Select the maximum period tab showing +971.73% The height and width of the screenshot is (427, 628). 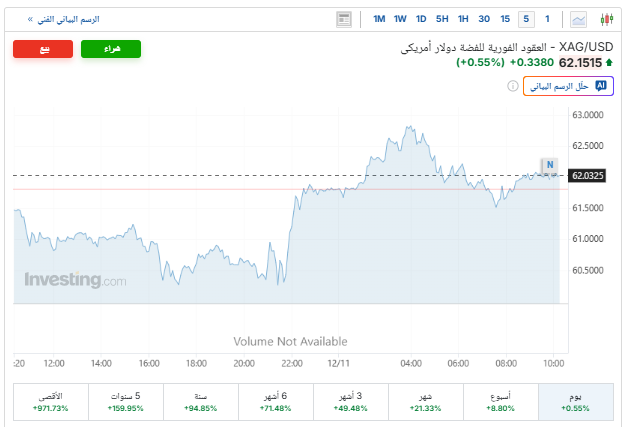(50, 402)
